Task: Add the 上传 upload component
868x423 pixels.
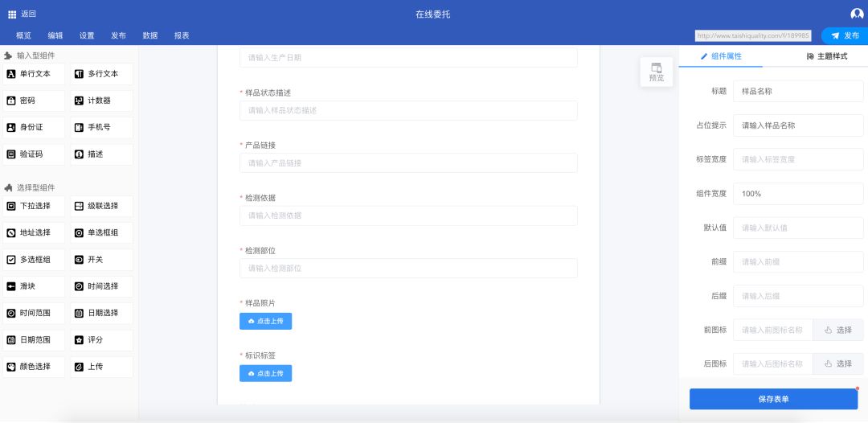Action: pos(102,367)
